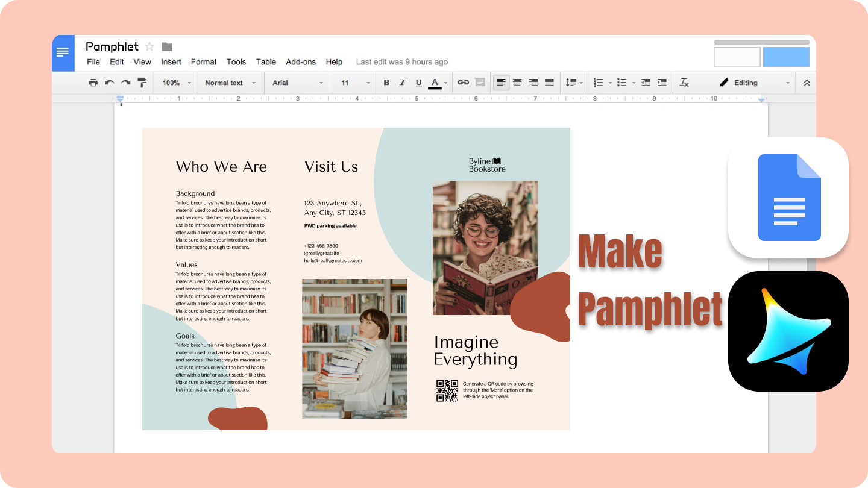Open the Google Docs home icon
This screenshot has height=488, width=868.
(63, 53)
